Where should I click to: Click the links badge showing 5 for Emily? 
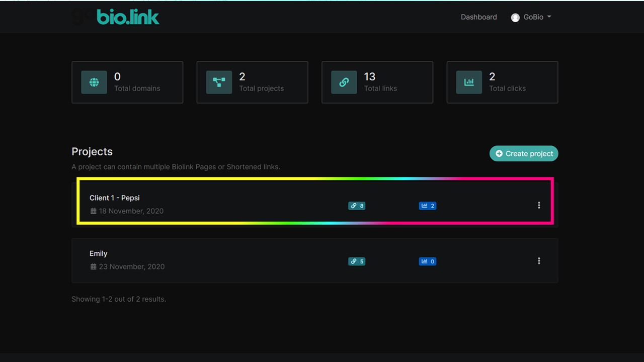coord(357,261)
